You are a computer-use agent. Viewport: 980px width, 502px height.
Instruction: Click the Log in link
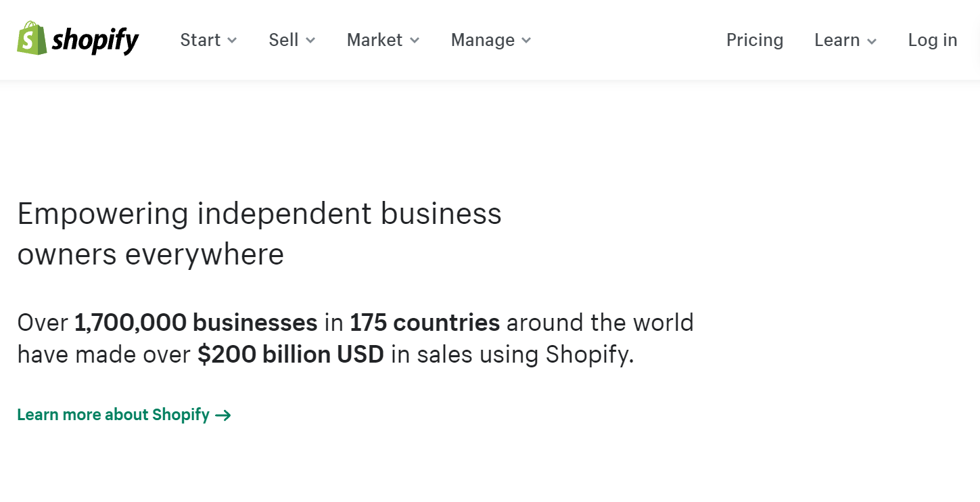coord(933,40)
